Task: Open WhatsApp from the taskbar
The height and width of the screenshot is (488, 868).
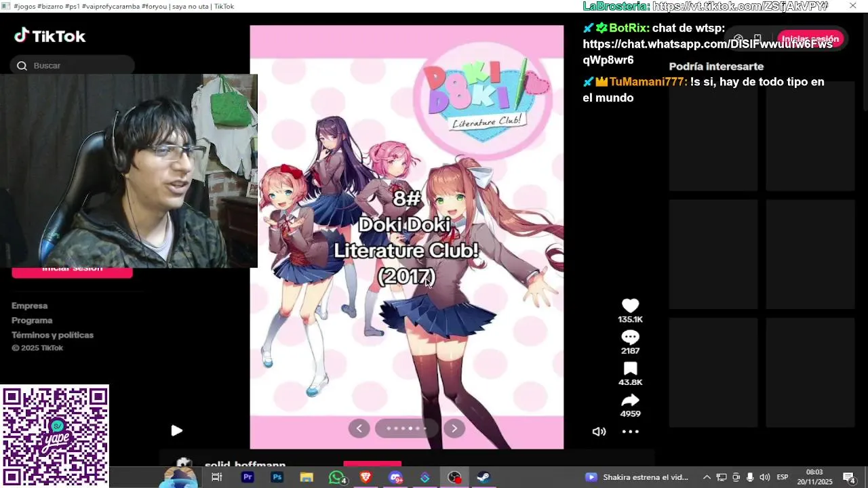Action: [x=337, y=477]
